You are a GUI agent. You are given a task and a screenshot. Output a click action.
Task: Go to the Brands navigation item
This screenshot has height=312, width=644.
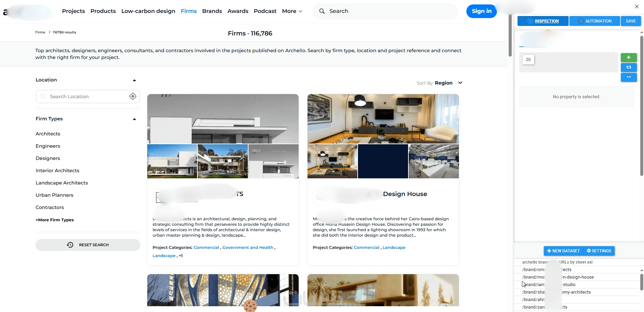tap(212, 11)
